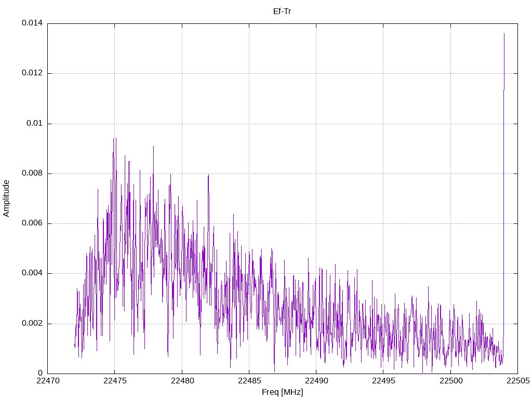This screenshot has width=532, height=399.
Task: Select the 22485 x-axis tick label
Action: pos(249,381)
